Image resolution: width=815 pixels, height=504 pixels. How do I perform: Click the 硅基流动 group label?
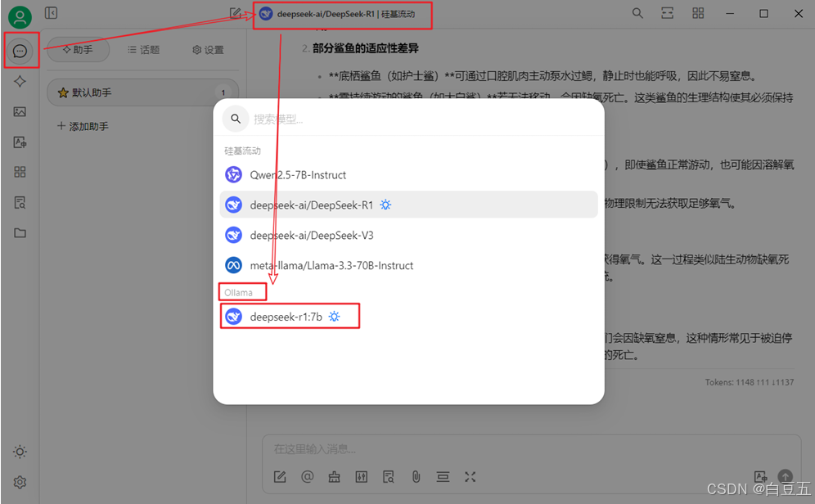[242, 151]
